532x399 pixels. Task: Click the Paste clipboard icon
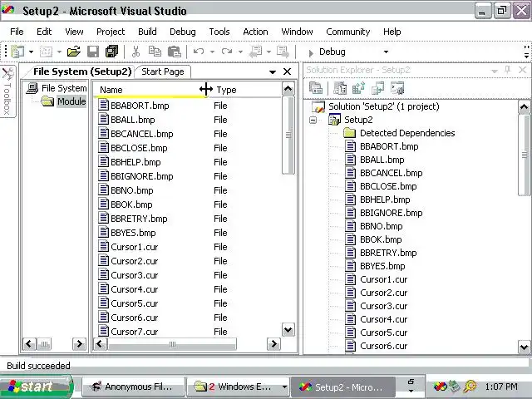pyautogui.click(x=175, y=52)
